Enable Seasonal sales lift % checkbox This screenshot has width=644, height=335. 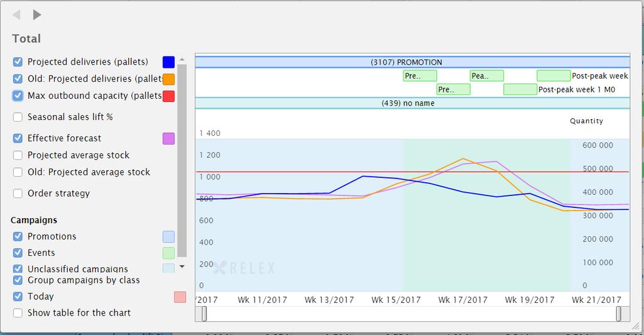click(x=18, y=117)
